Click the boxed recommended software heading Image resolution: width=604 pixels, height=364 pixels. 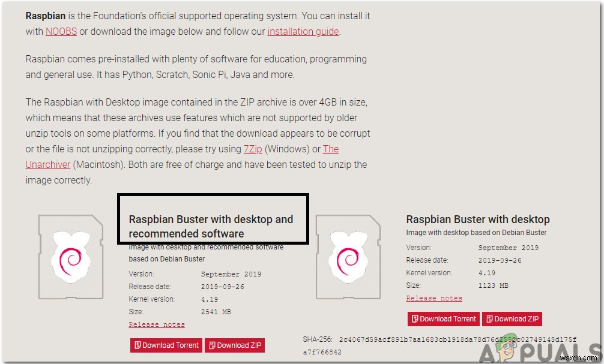[213, 218]
